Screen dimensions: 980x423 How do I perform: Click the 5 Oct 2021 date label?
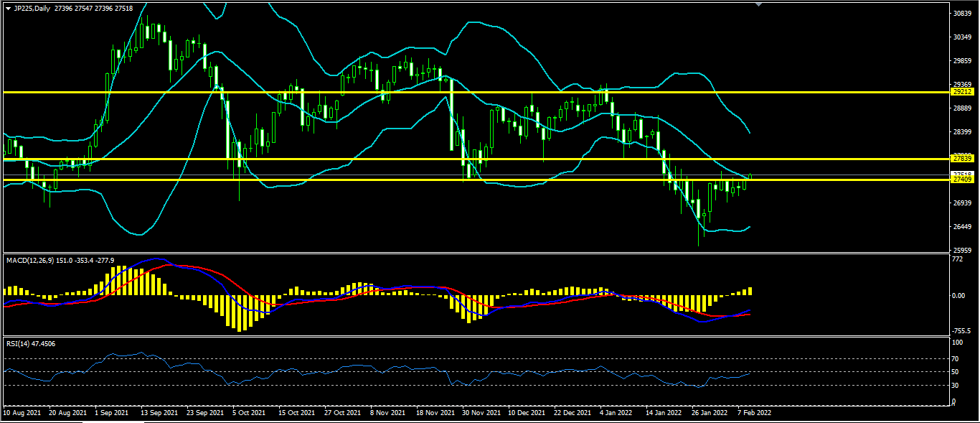(250, 414)
